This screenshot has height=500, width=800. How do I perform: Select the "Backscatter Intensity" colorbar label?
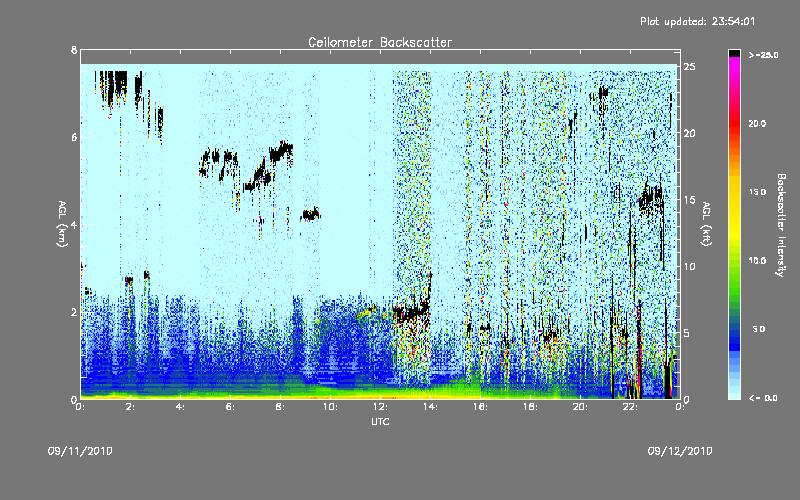(x=781, y=225)
